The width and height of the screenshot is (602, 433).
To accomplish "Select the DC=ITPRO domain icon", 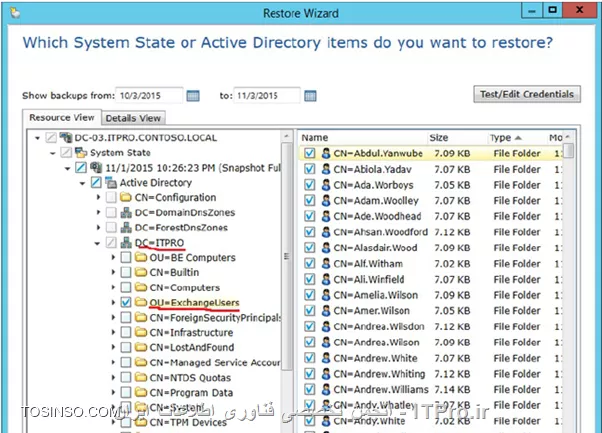I will 126,243.
